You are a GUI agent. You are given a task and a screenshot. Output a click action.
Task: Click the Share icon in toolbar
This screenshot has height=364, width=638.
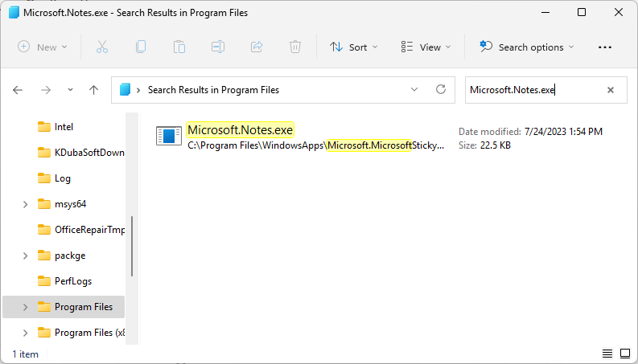pos(257,47)
